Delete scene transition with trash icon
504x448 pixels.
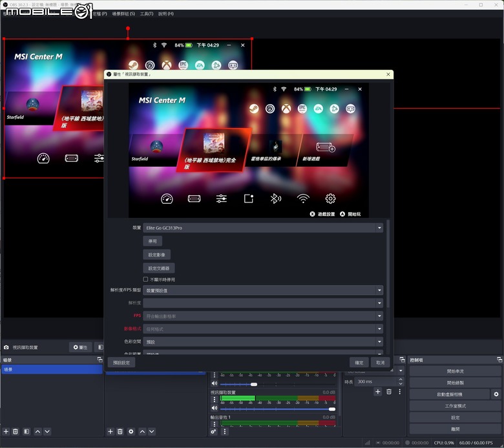tap(389, 391)
